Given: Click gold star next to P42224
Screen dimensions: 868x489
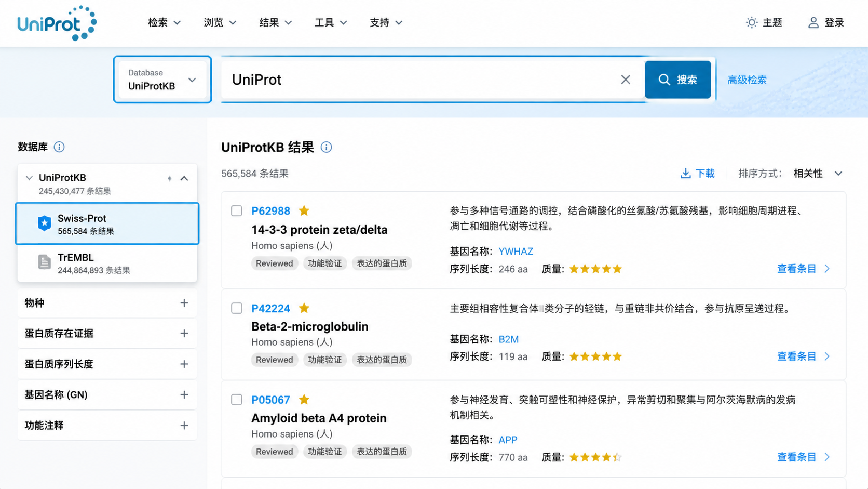Looking at the screenshot, I should pos(304,308).
